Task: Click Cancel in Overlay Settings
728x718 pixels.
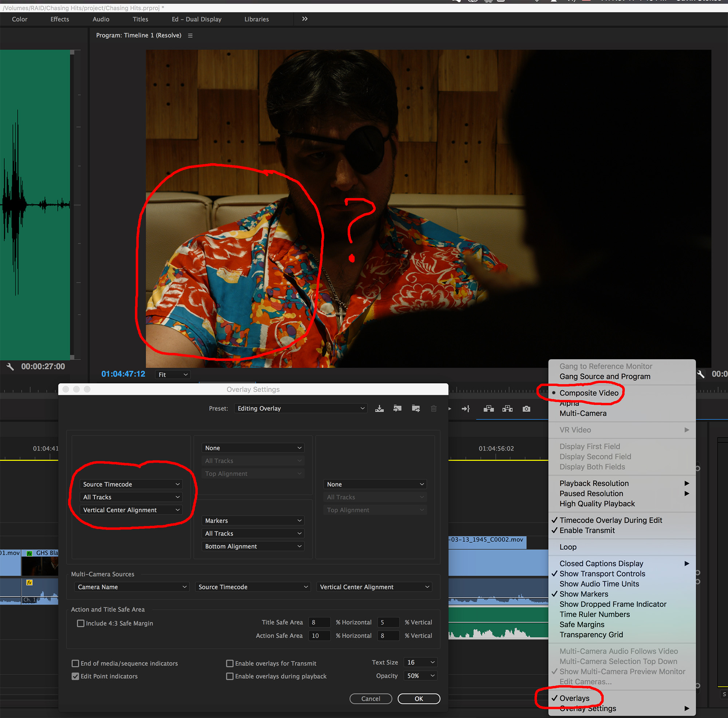Action: point(371,698)
